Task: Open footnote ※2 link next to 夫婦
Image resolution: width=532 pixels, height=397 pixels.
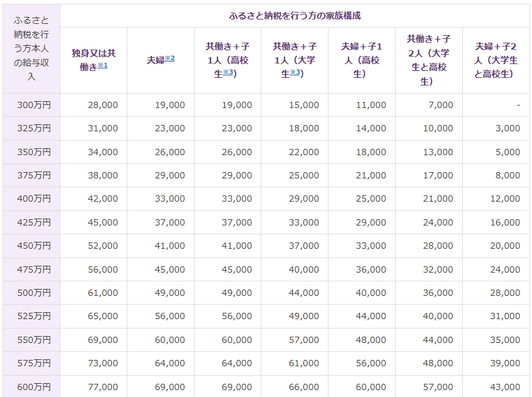Action: (170, 59)
